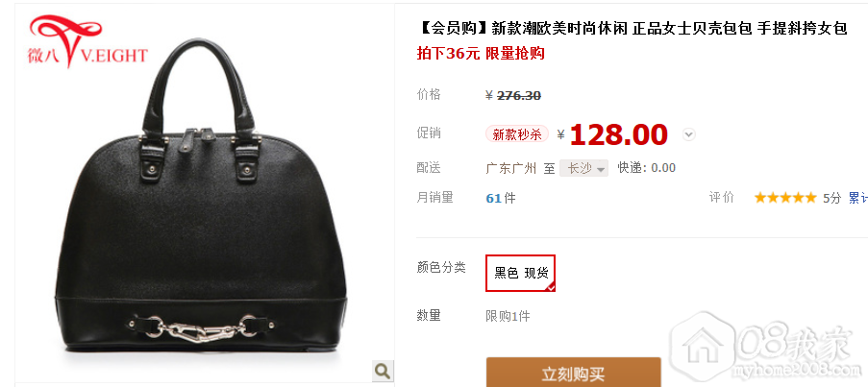The width and height of the screenshot is (868, 387).
Task: Click the five-star rating icons
Action: (x=785, y=198)
